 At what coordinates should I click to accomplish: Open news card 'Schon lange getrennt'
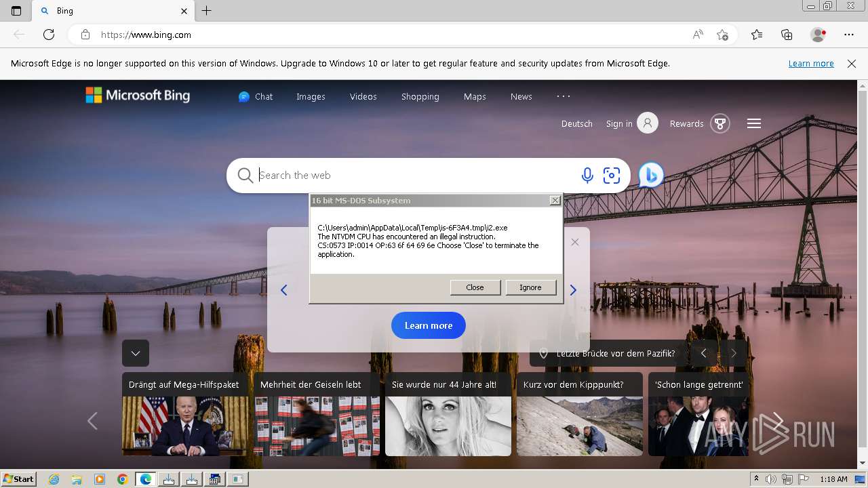[x=698, y=414]
